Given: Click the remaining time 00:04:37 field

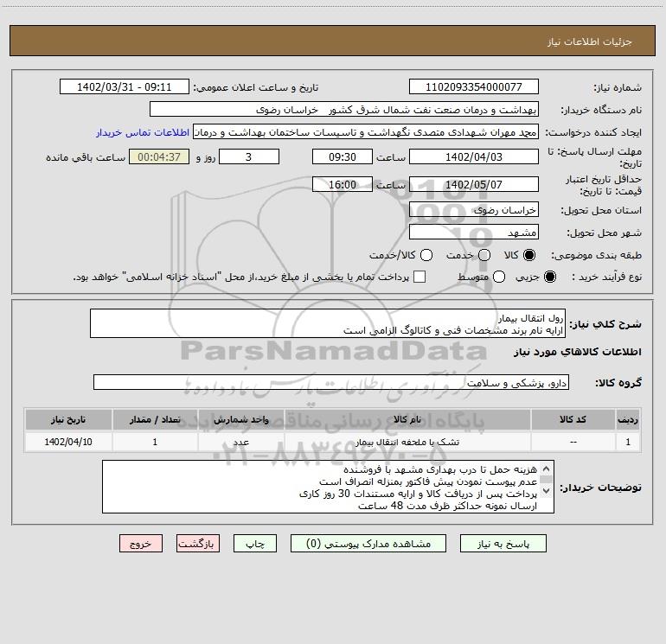Looking at the screenshot, I should (x=159, y=156).
